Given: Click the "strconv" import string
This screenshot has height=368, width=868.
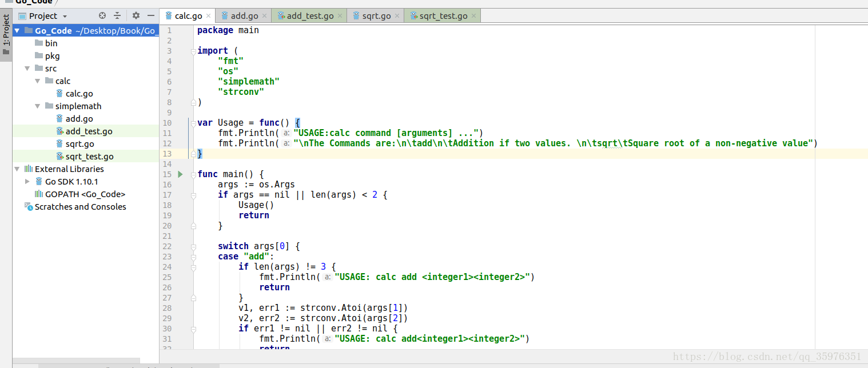Looking at the screenshot, I should click(x=241, y=92).
